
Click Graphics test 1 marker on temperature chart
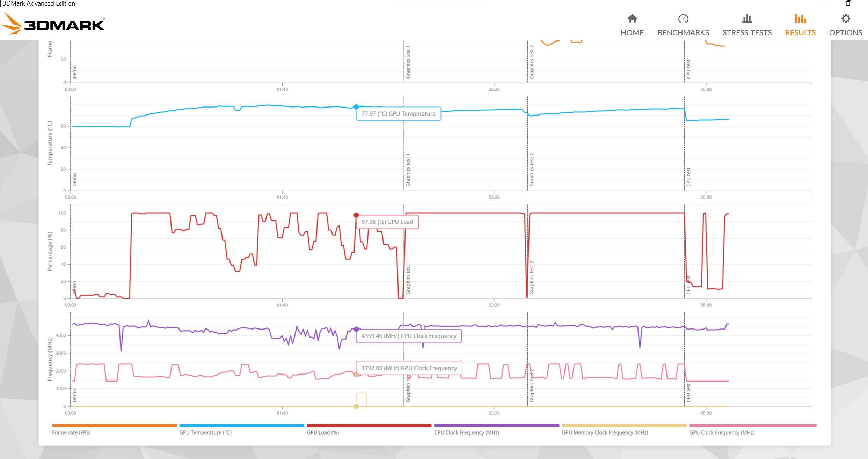408,170
